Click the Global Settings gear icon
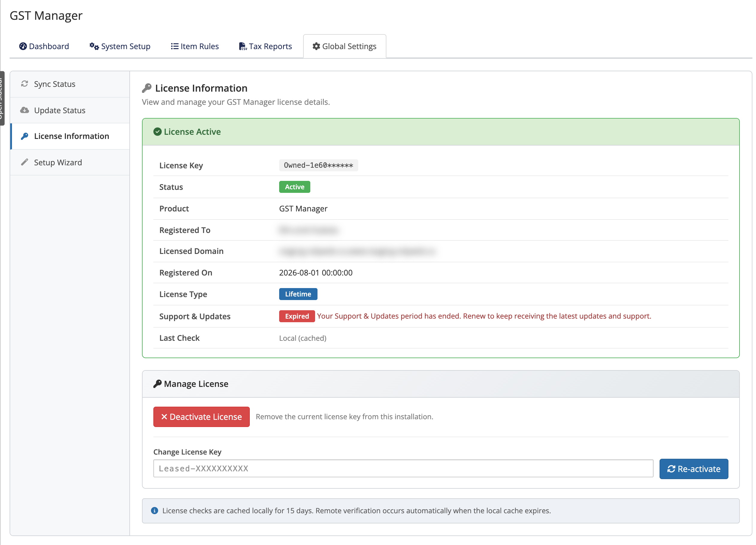 point(316,46)
